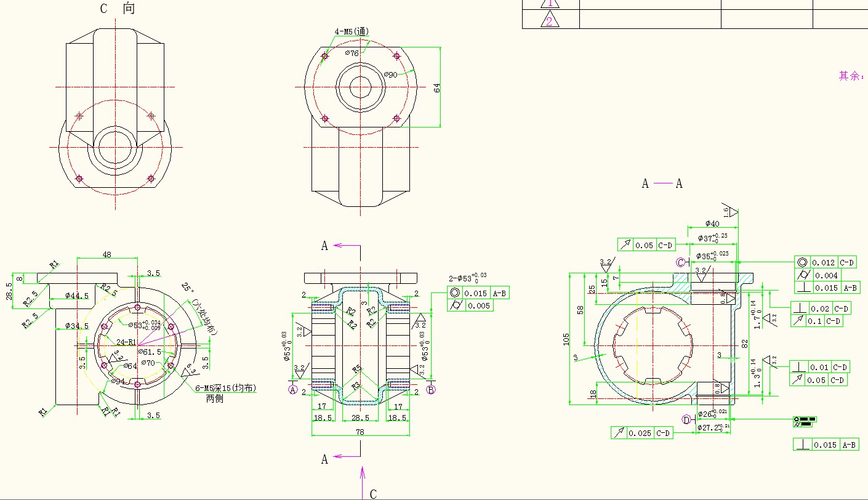The width and height of the screenshot is (868, 500).
Task: Click the 48 width dimension text
Action: tap(106, 254)
